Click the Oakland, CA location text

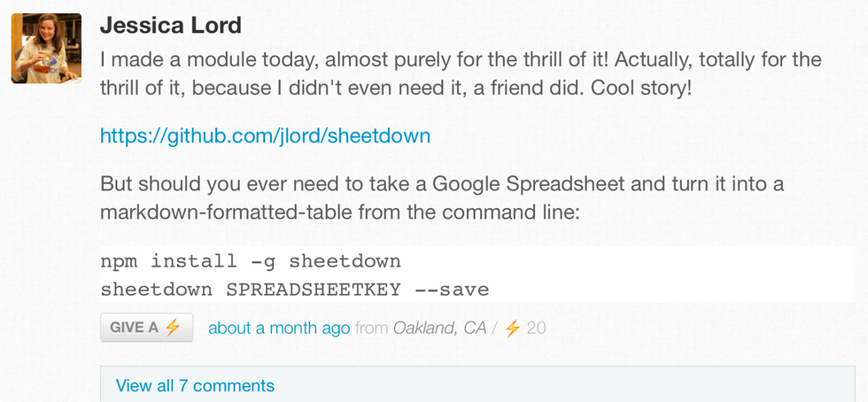tap(439, 329)
